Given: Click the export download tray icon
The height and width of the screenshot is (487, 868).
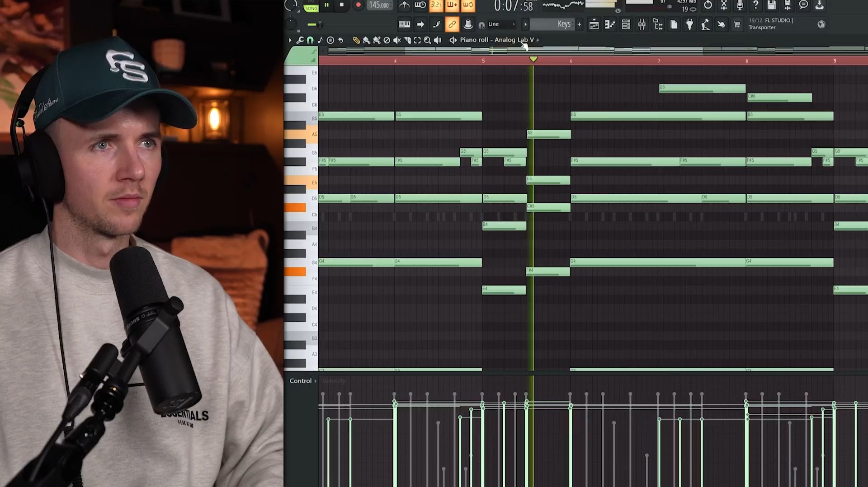Looking at the screenshot, I should pyautogui.click(x=819, y=5).
